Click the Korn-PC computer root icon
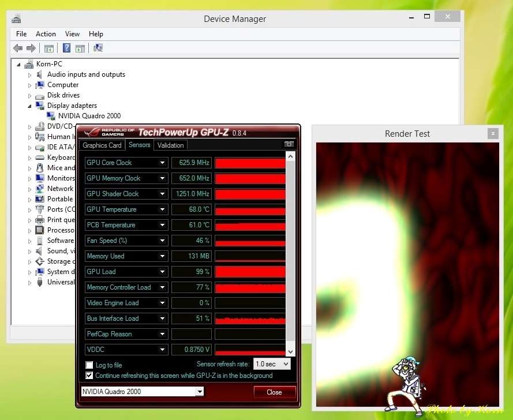Screen dimensions: 513x420 pyautogui.click(x=29, y=64)
